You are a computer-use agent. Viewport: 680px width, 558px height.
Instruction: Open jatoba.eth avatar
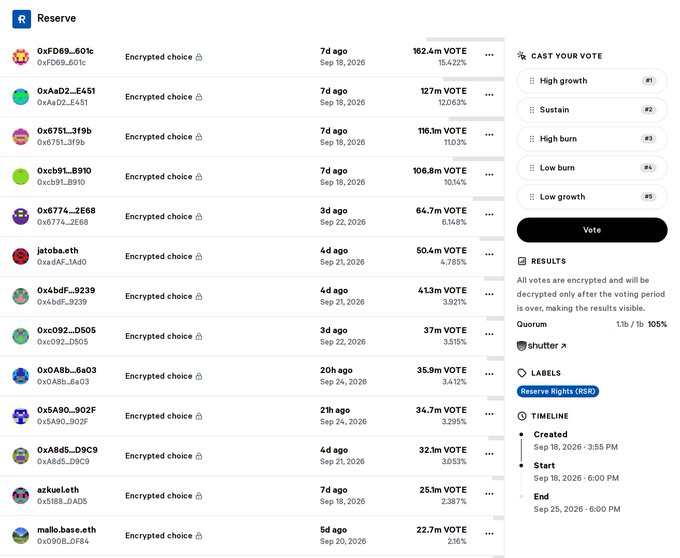20,256
